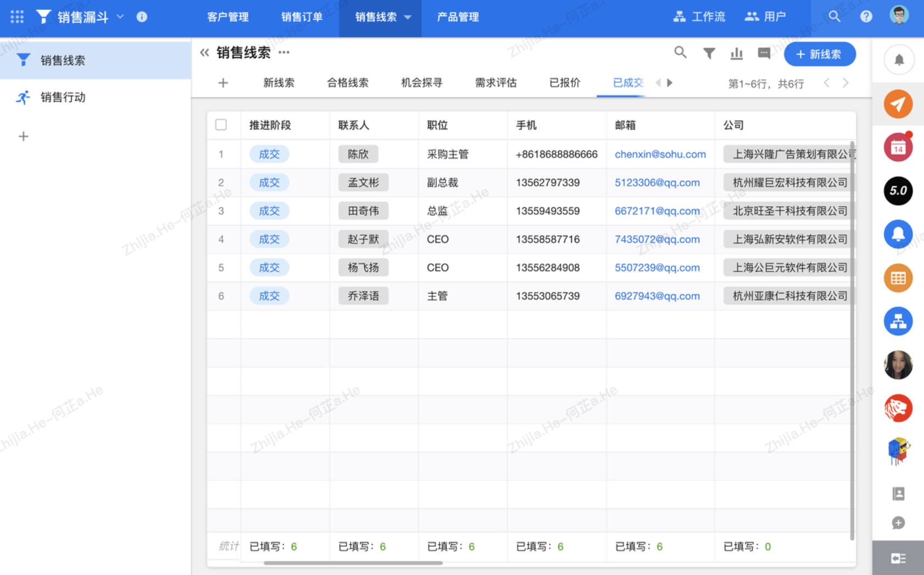Select 销售行动 in the left sidebar
924x575 pixels.
63,97
